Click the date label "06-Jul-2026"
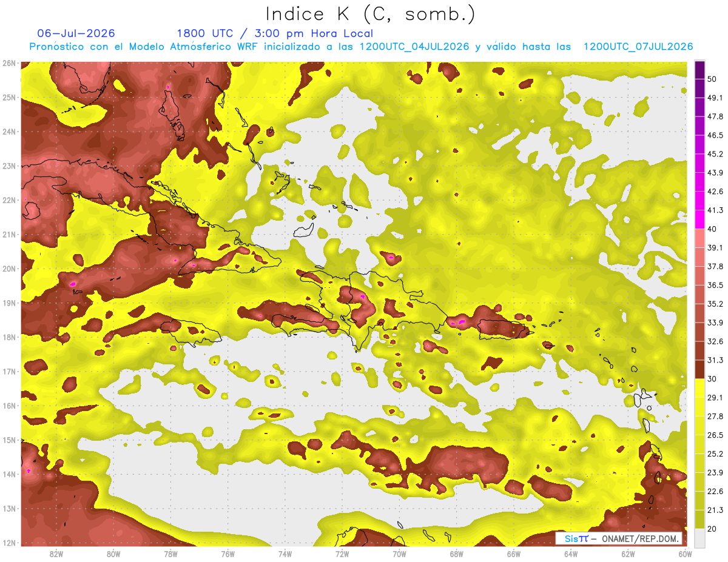The width and height of the screenshot is (728, 562). (76, 33)
